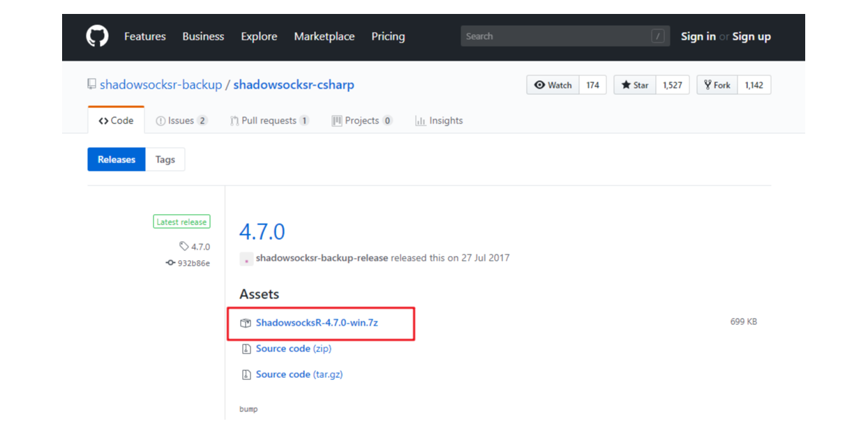Open the shadowsocksr-backup-release author link
This screenshot has height=433, width=868.
tap(322, 258)
